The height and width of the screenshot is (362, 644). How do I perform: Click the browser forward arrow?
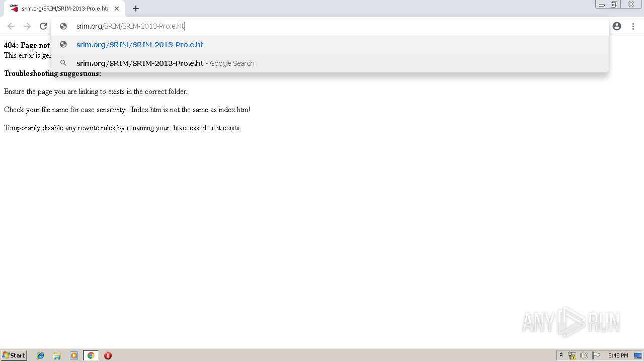pyautogui.click(x=27, y=26)
